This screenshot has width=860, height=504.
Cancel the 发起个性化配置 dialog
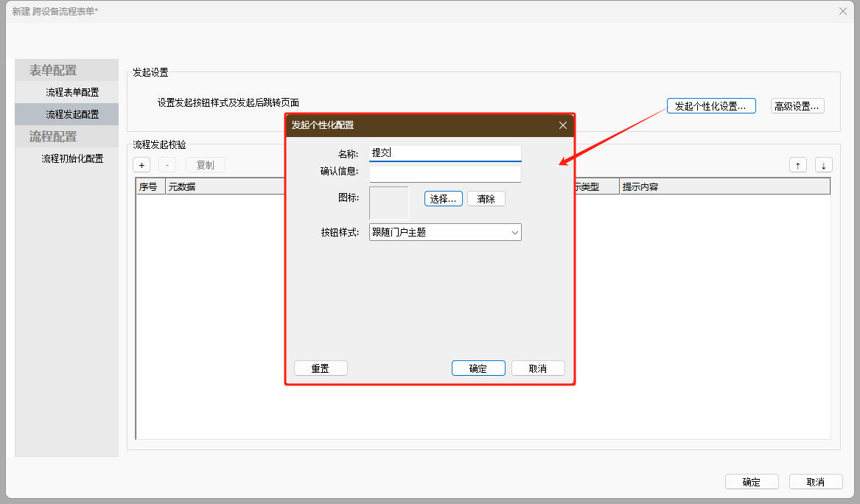(538, 368)
